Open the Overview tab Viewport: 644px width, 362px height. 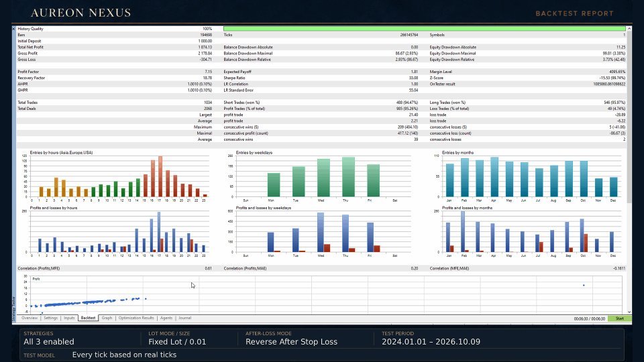click(30, 318)
